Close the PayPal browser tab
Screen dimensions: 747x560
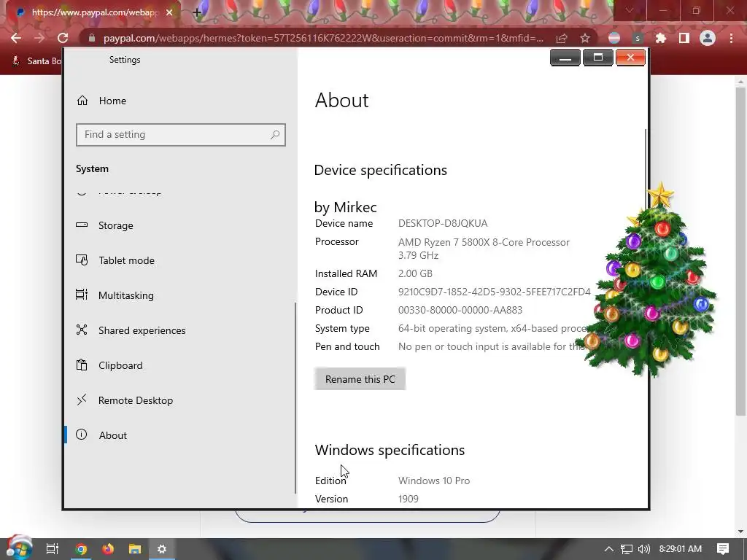coord(169,12)
